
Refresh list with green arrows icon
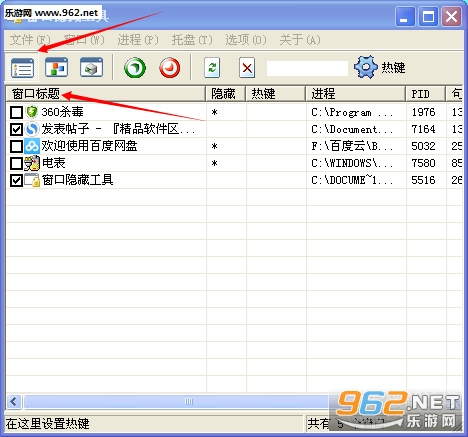click(x=212, y=68)
